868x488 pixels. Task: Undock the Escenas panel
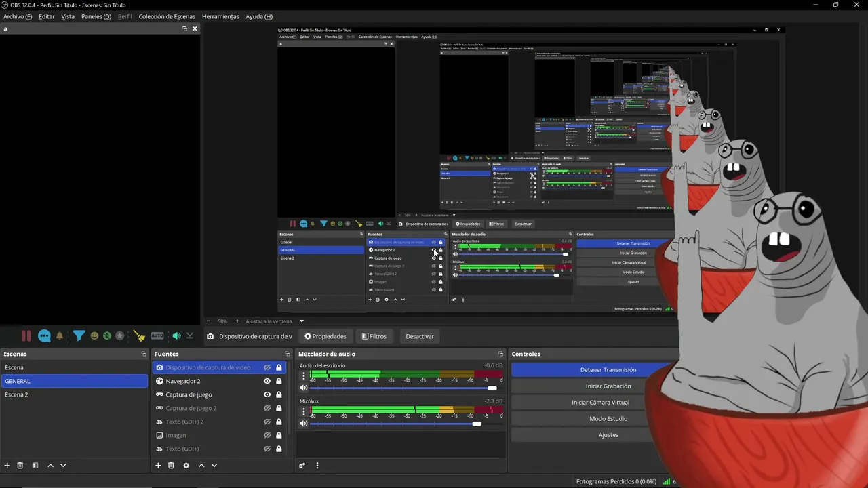tap(143, 354)
